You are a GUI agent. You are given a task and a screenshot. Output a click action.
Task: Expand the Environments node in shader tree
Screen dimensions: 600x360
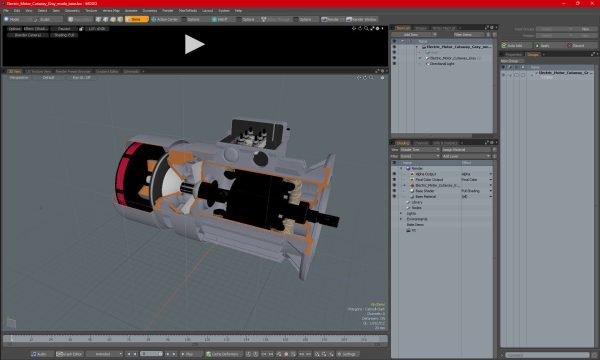401,219
